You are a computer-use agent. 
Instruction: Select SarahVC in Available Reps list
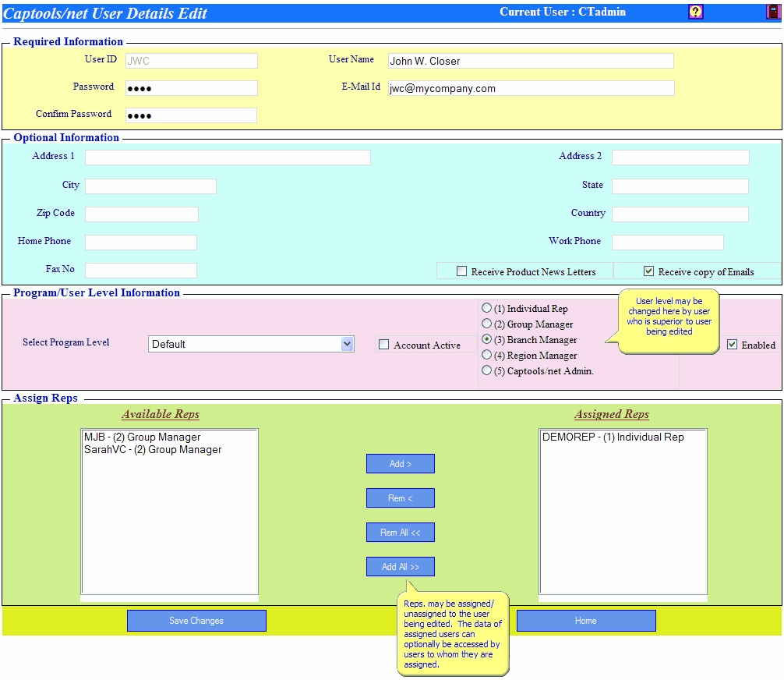tap(153, 450)
